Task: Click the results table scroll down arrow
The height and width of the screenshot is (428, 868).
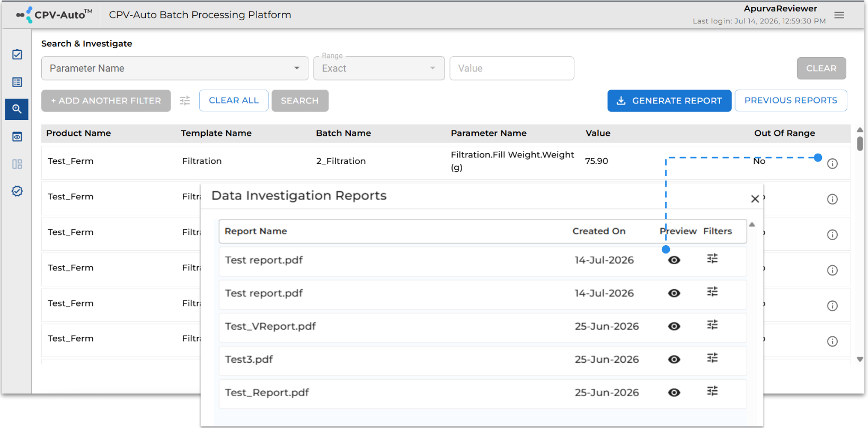Action: click(x=860, y=359)
